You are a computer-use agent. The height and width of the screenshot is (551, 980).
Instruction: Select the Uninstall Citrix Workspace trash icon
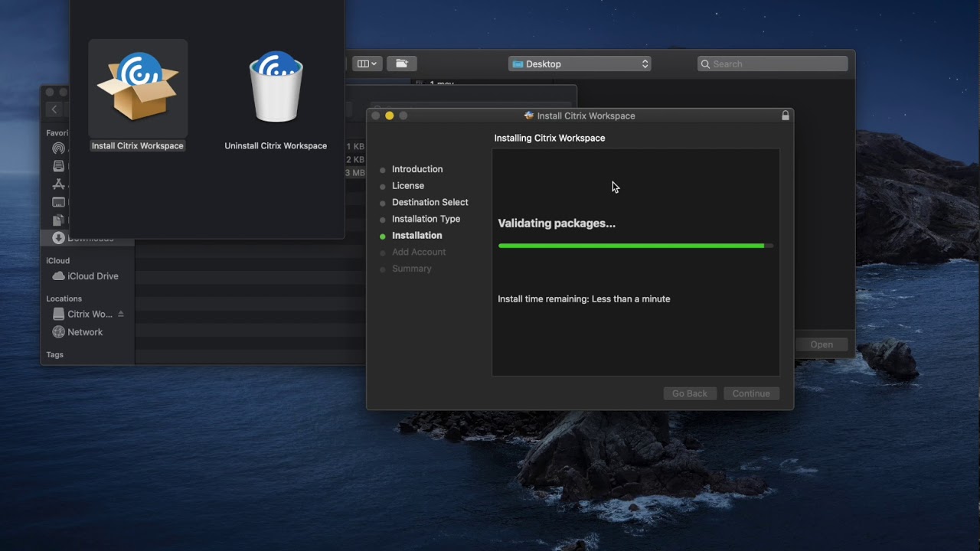tap(276, 87)
